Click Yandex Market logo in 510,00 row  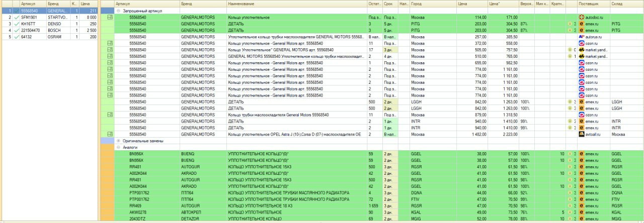point(581,56)
